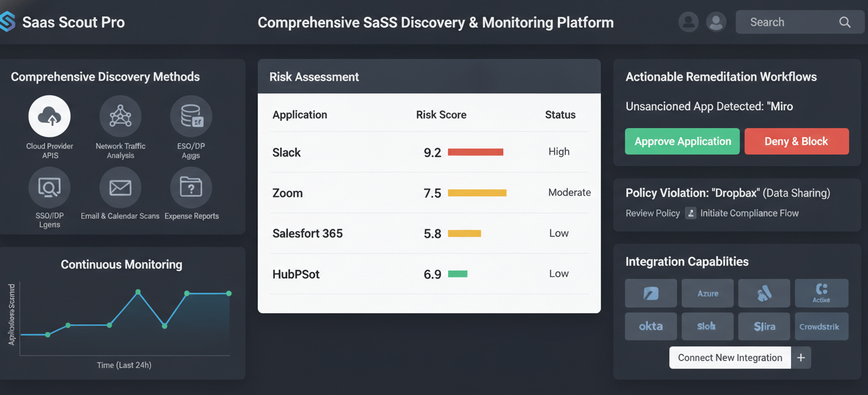Click the Deny & Block button
Viewport: 868px width, 395px height.
[x=796, y=142]
